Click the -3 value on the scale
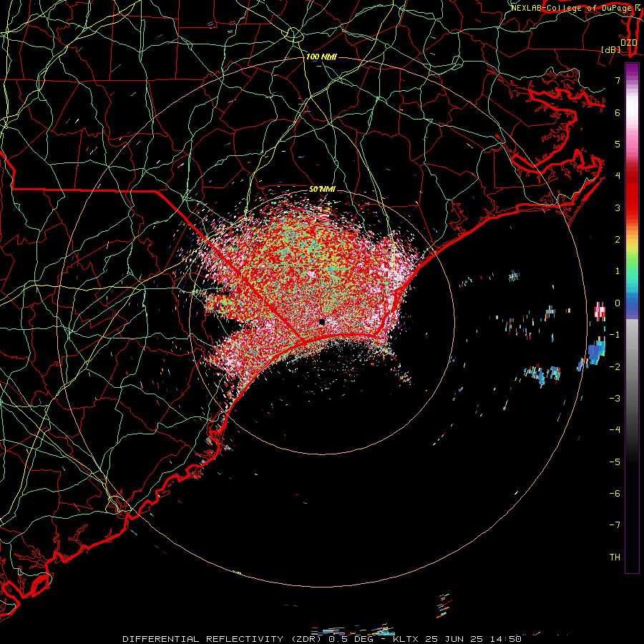 point(615,399)
